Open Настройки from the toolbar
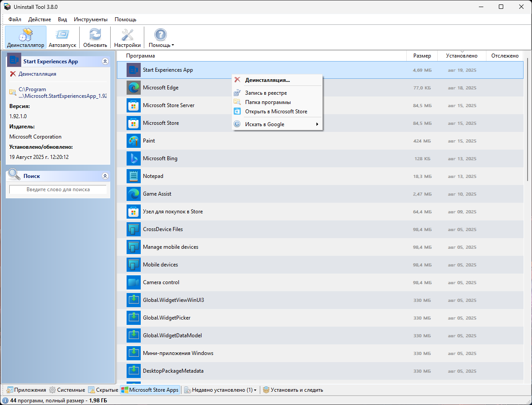 (127, 37)
